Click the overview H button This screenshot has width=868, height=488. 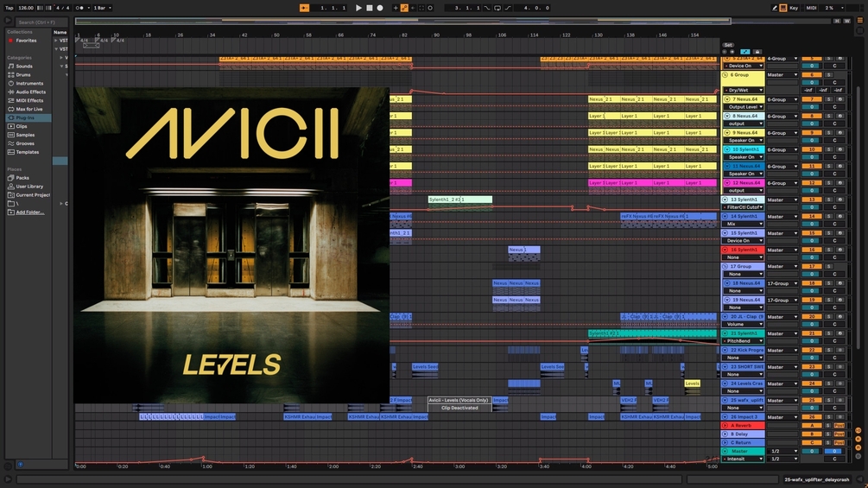click(x=837, y=21)
